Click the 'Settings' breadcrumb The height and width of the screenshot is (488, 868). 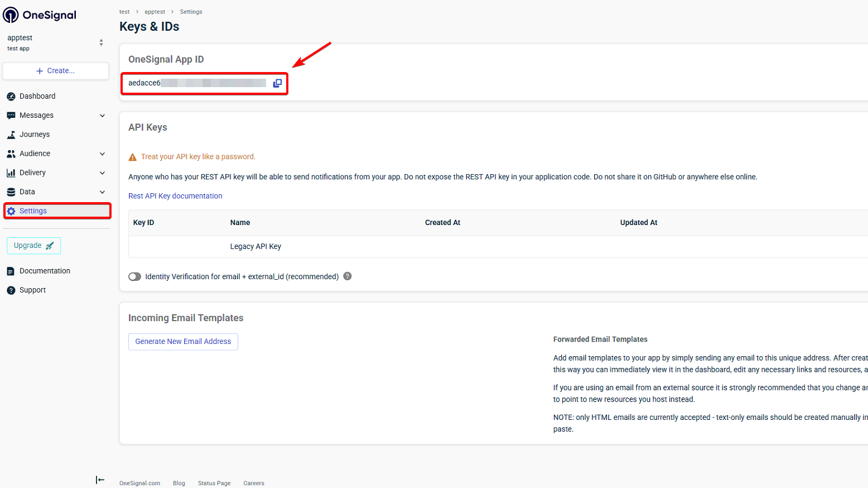click(x=191, y=12)
